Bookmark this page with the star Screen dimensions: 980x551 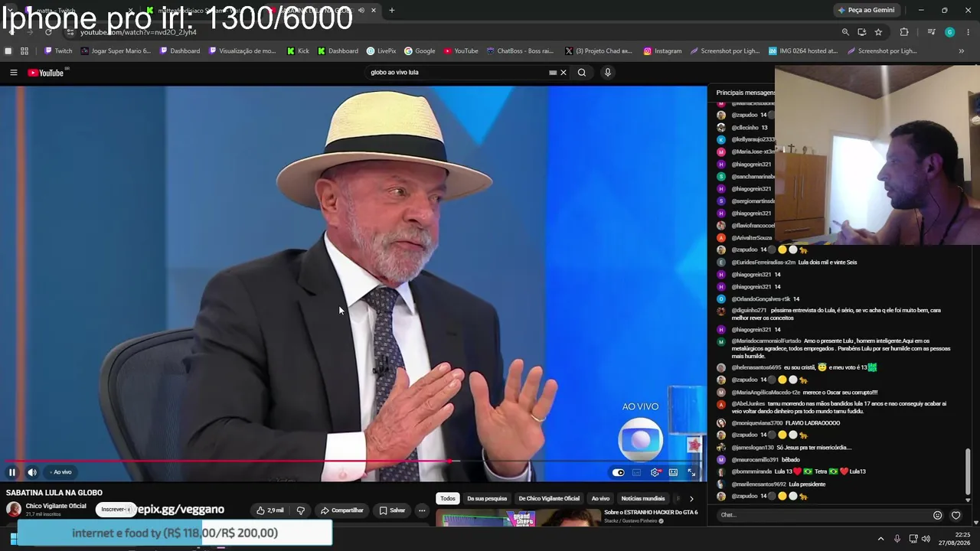(878, 32)
